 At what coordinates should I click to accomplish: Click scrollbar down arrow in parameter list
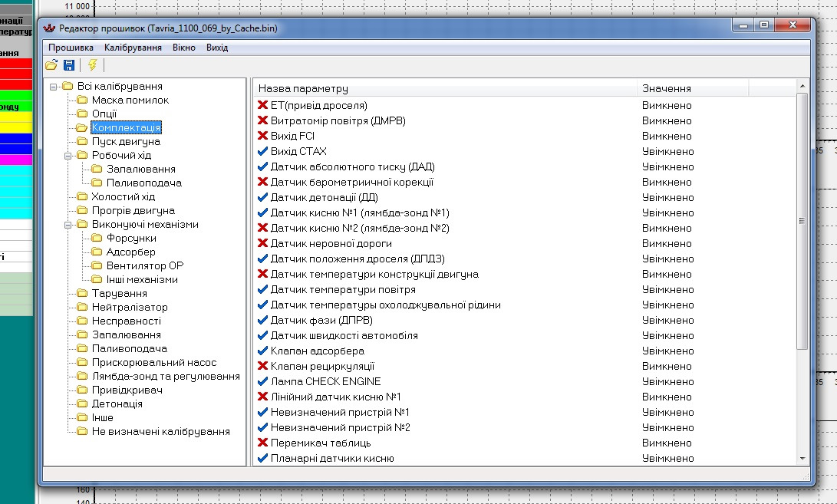[x=802, y=459]
